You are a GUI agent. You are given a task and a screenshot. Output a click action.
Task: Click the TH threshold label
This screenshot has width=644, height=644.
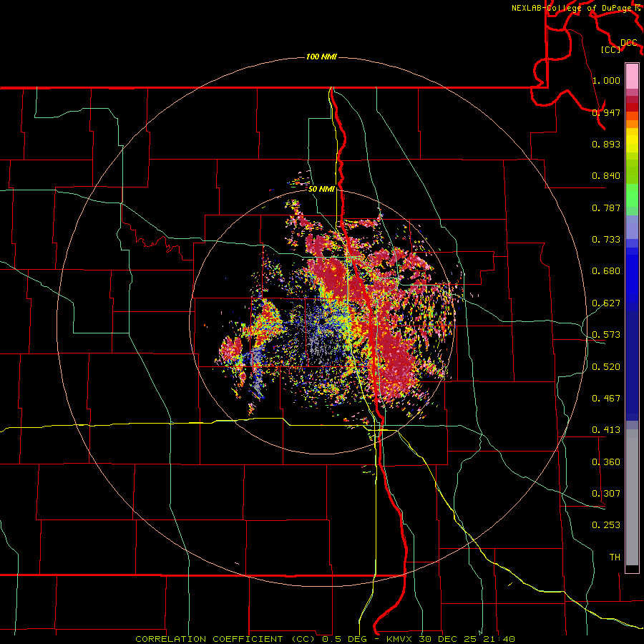615,557
